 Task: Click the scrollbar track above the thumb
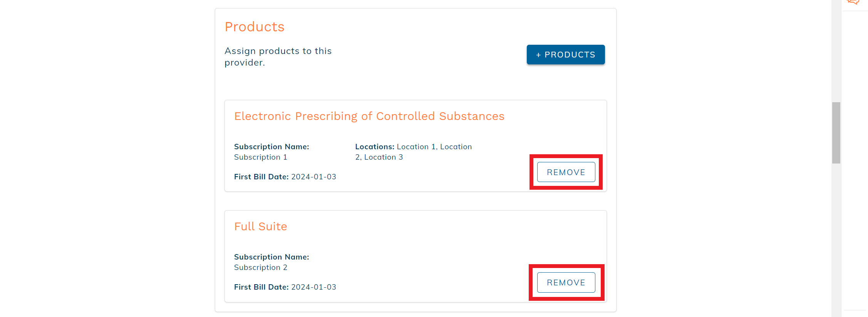[x=836, y=50]
